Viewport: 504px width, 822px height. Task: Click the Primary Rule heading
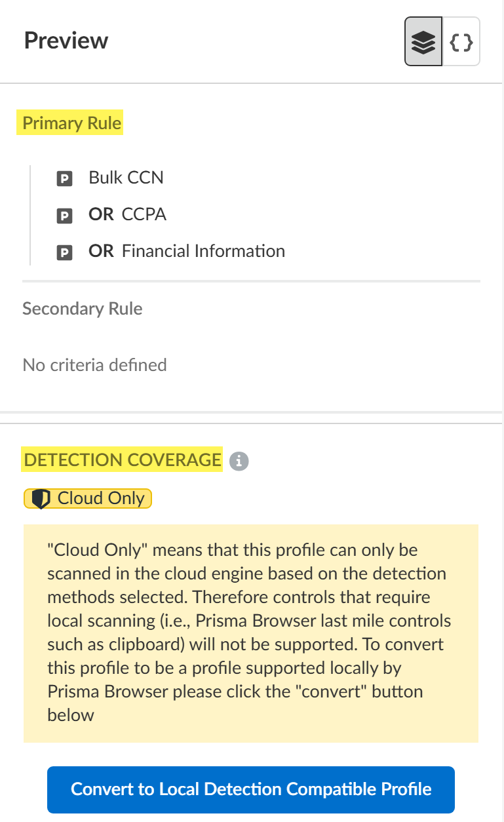tap(72, 123)
